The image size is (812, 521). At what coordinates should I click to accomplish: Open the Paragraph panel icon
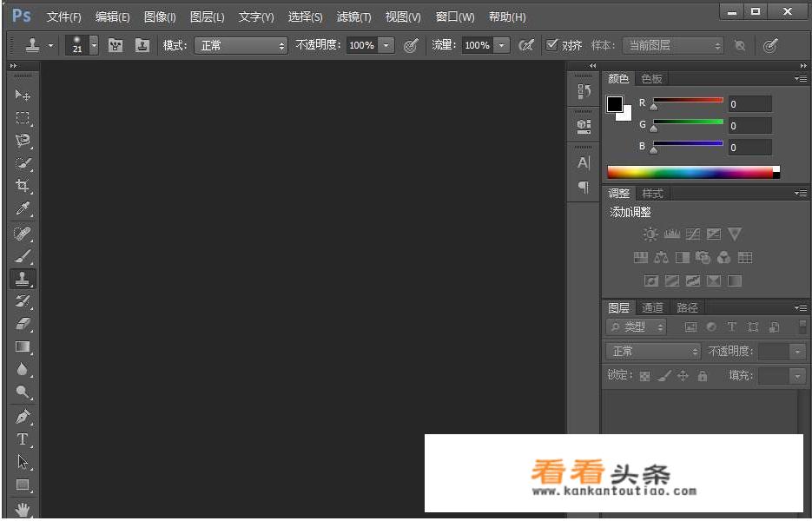coord(584,186)
